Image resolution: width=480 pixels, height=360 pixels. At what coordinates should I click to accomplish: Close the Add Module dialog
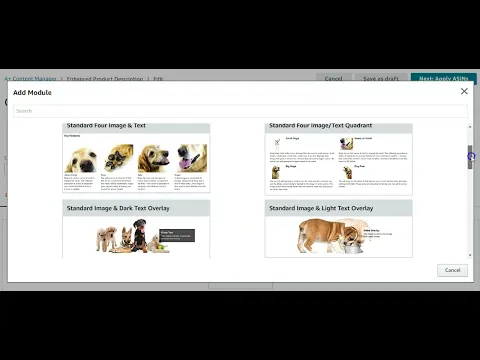(464, 91)
